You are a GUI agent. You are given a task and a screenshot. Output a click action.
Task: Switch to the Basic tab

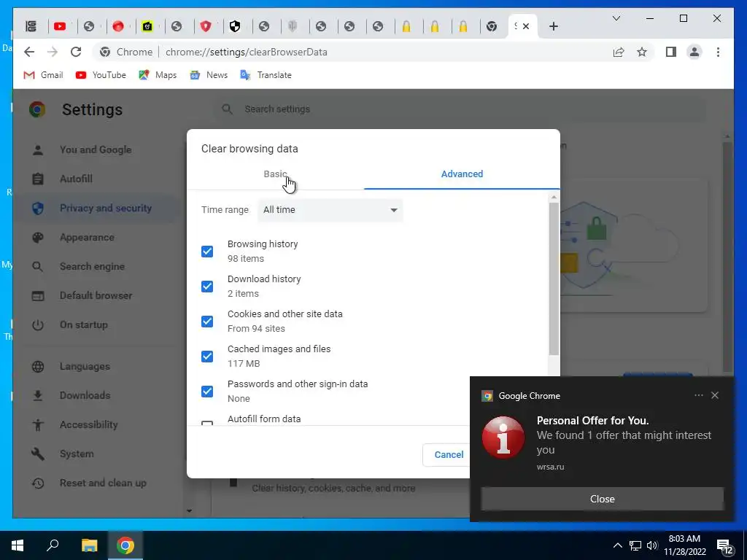[x=275, y=174]
